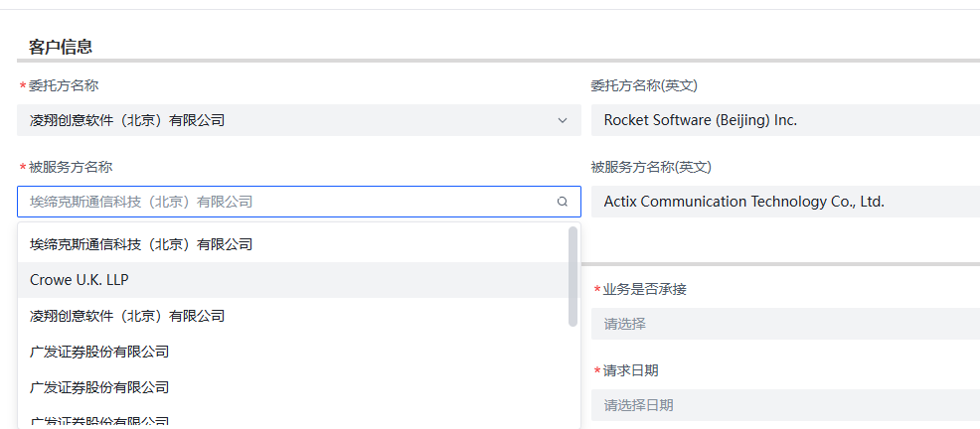Click the dropdown list scrollbar thumb
Viewport: 980px width, 429px height.
(572, 276)
